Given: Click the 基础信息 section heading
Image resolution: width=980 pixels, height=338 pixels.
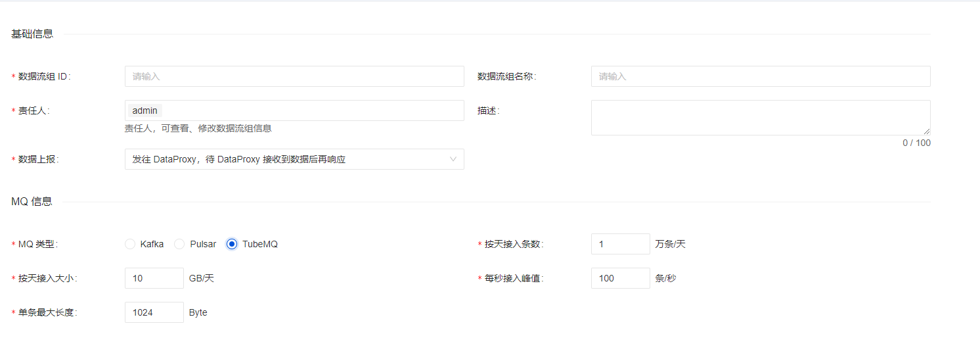Looking at the screenshot, I should pos(32,34).
